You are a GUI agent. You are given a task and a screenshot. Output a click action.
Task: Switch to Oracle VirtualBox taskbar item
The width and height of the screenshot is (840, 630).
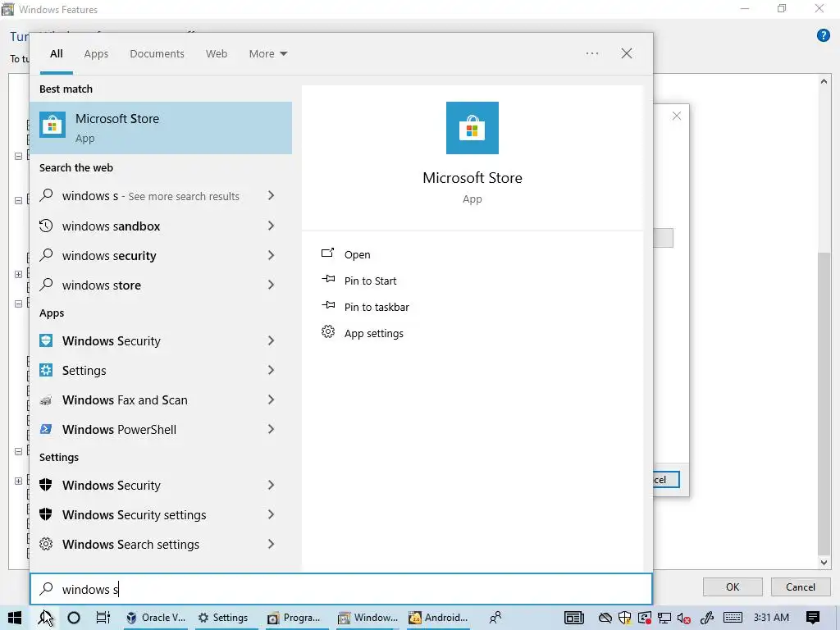pyautogui.click(x=156, y=618)
